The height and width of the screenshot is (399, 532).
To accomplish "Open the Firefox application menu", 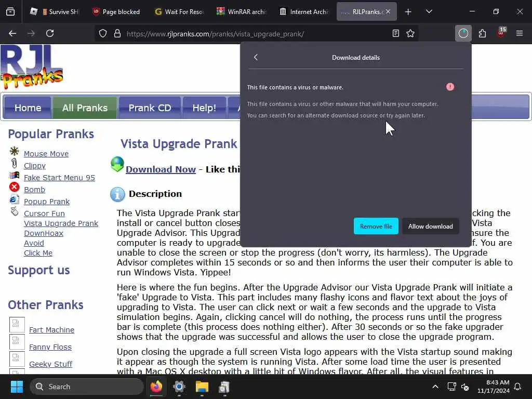I will tap(519, 33).
